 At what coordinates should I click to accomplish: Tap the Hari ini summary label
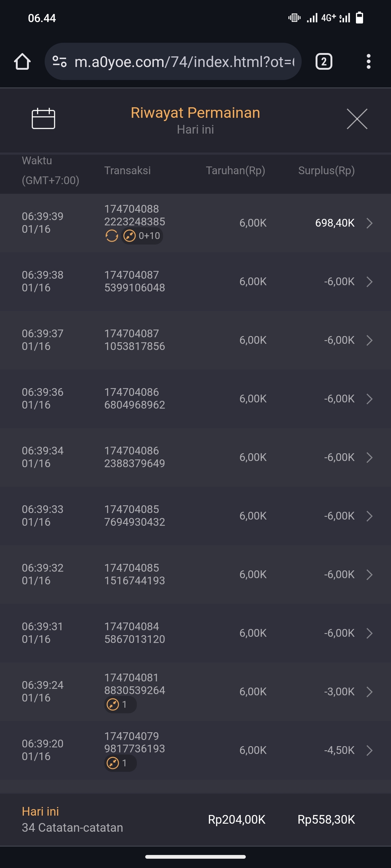(x=40, y=812)
